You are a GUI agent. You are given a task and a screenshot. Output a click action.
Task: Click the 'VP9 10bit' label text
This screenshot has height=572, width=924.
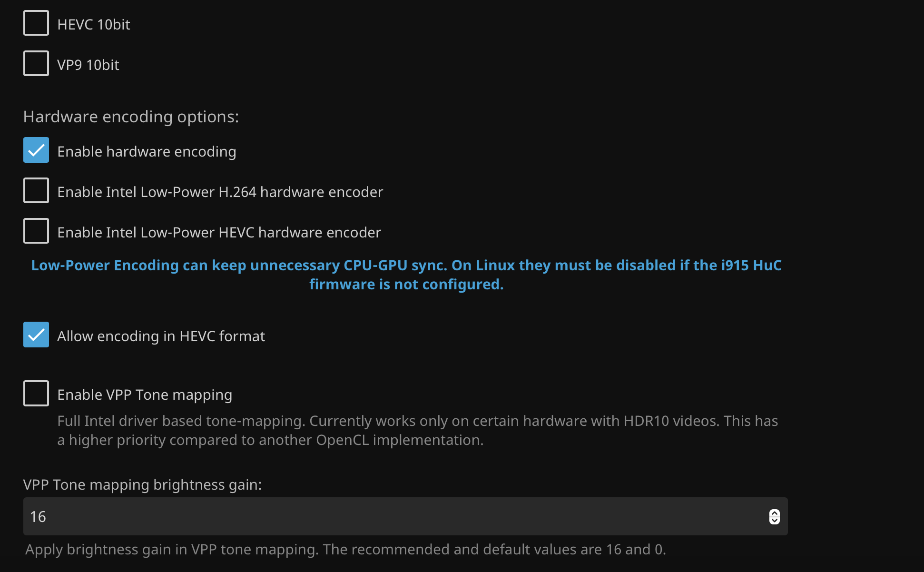point(88,65)
